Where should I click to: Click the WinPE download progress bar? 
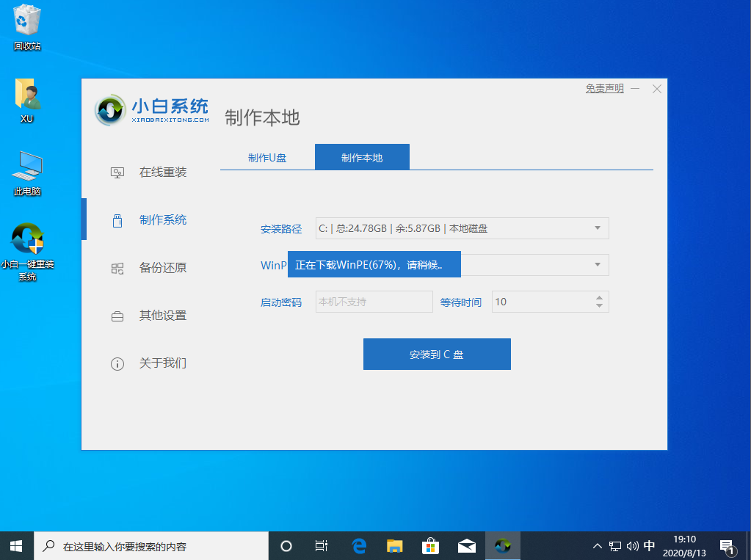click(374, 263)
